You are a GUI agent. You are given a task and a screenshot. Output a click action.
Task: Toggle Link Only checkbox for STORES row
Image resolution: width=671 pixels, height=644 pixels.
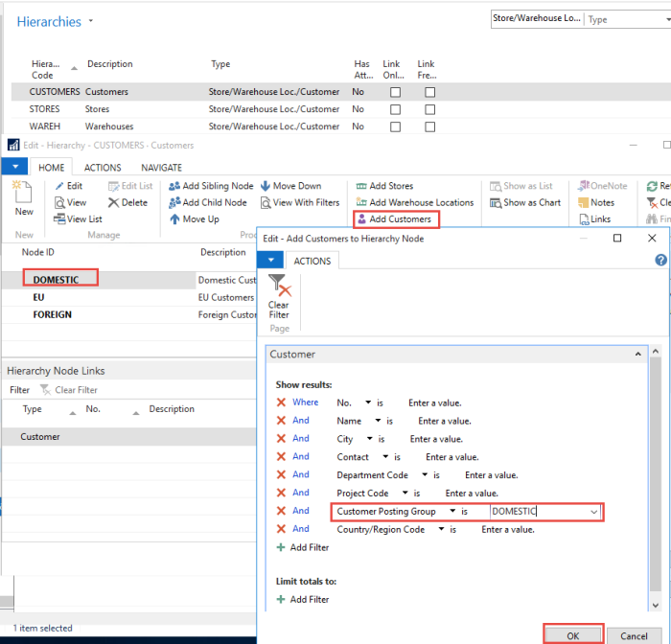click(395, 109)
